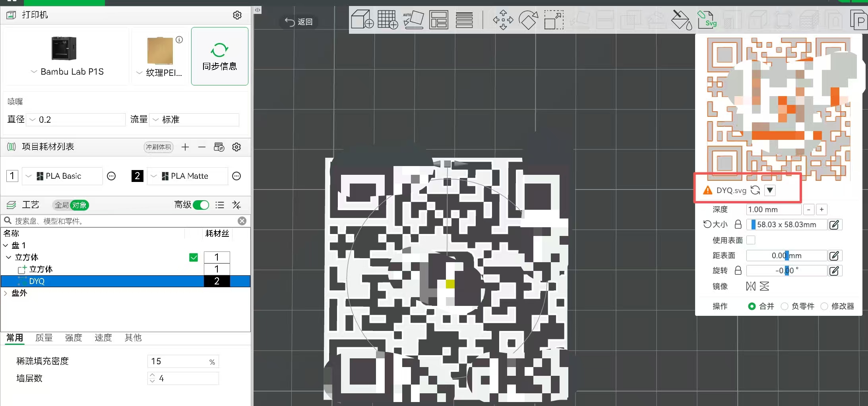Viewport: 868px width, 406px height.
Task: Select the 常用 tab
Action: tap(15, 338)
